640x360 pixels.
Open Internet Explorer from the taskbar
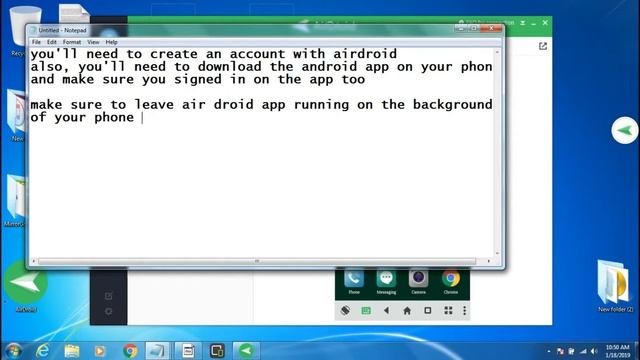pyautogui.click(x=42, y=351)
